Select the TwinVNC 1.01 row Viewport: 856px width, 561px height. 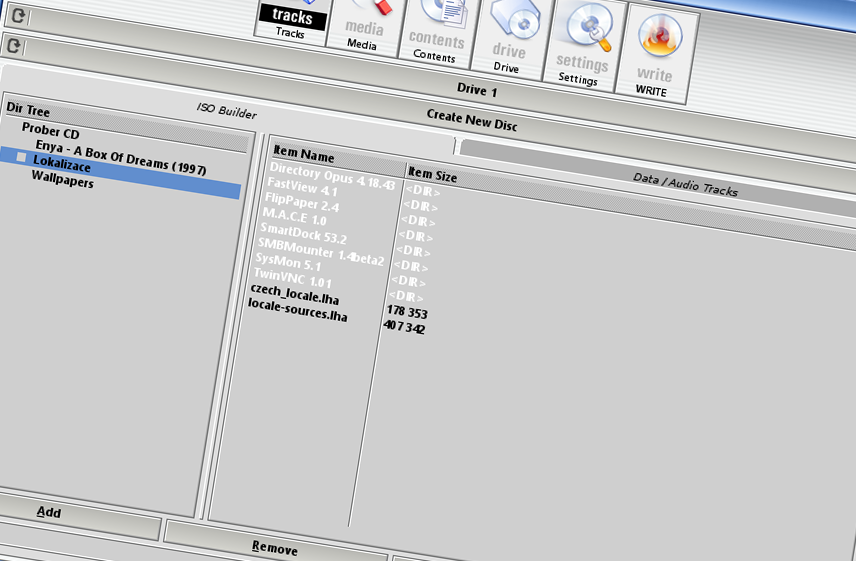point(292,278)
